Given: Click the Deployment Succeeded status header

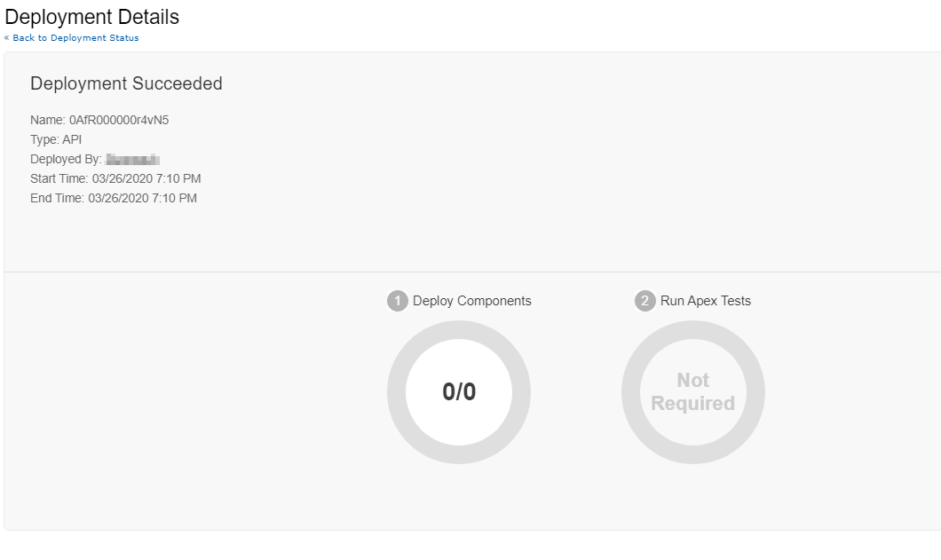Looking at the screenshot, I should pyautogui.click(x=125, y=83).
